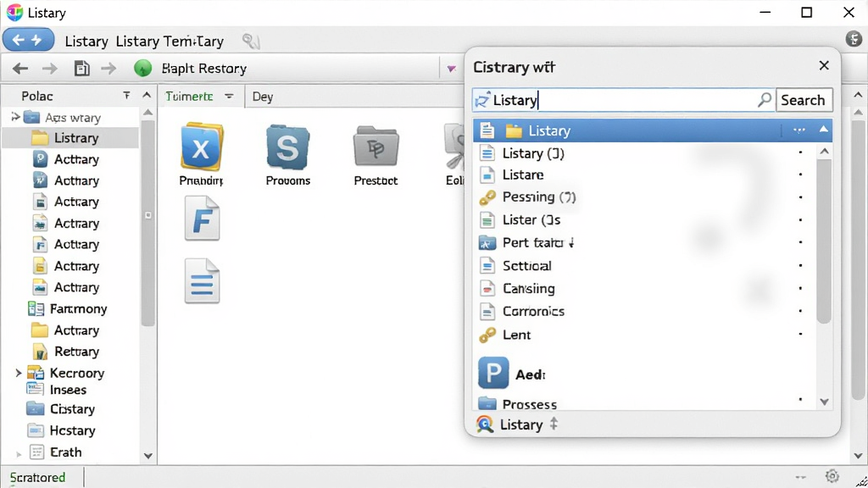
Task: Click the green circle icon beside Baplt Restory
Action: [142, 69]
